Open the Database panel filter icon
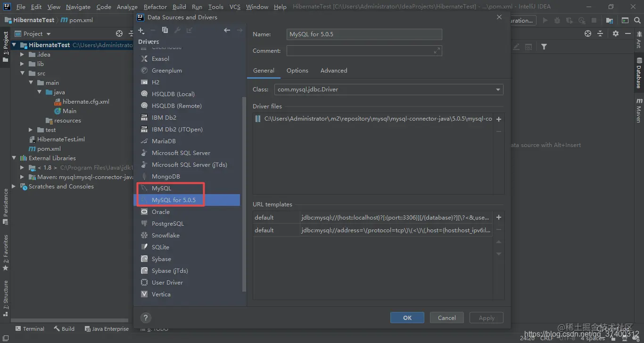Screen dimensions: 644x343 pos(544,47)
